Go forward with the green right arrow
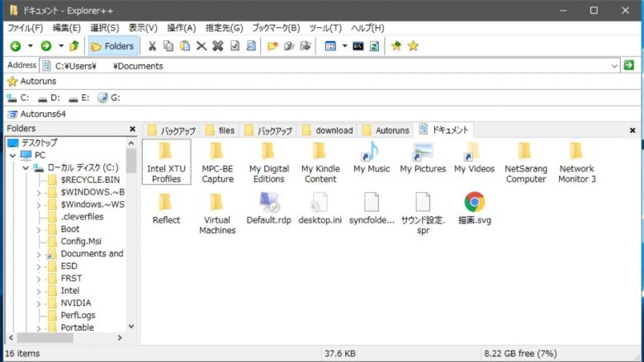The height and width of the screenshot is (362, 644). pyautogui.click(x=46, y=46)
